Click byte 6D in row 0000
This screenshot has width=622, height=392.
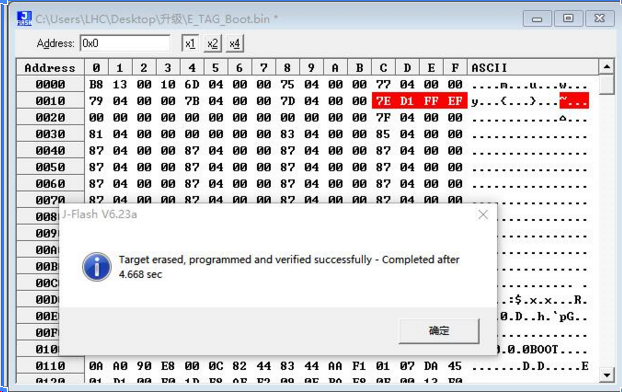click(x=192, y=85)
